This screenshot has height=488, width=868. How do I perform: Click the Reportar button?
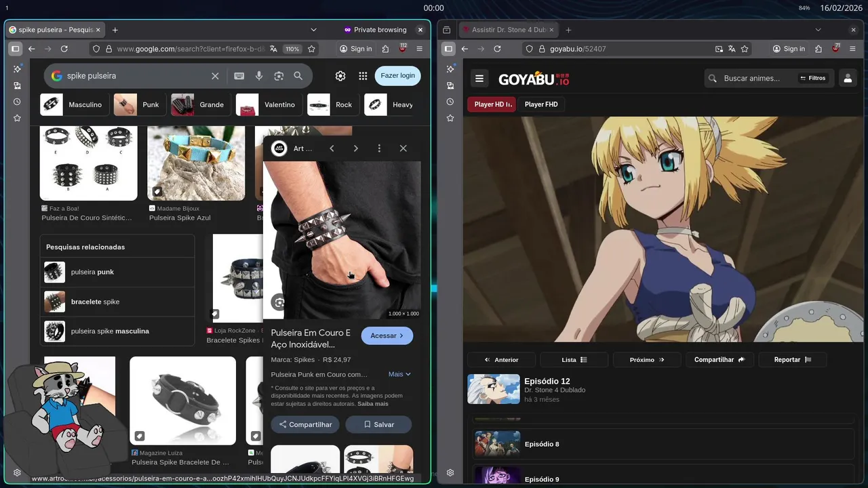793,360
